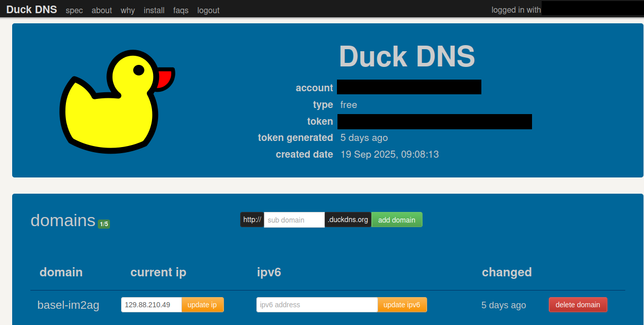This screenshot has height=325, width=644.
Task: Click the green add domain button
Action: point(397,220)
